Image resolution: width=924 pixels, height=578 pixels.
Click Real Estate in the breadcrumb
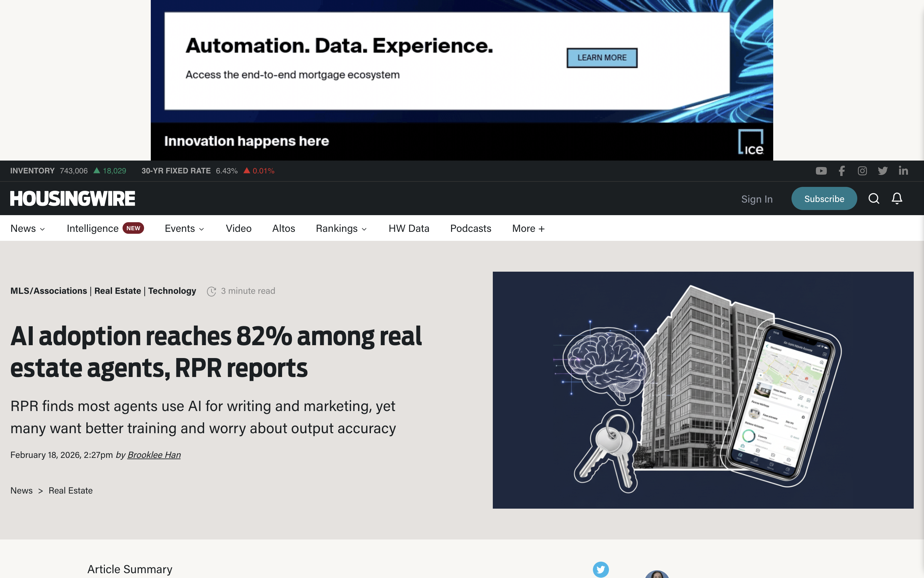(x=71, y=490)
